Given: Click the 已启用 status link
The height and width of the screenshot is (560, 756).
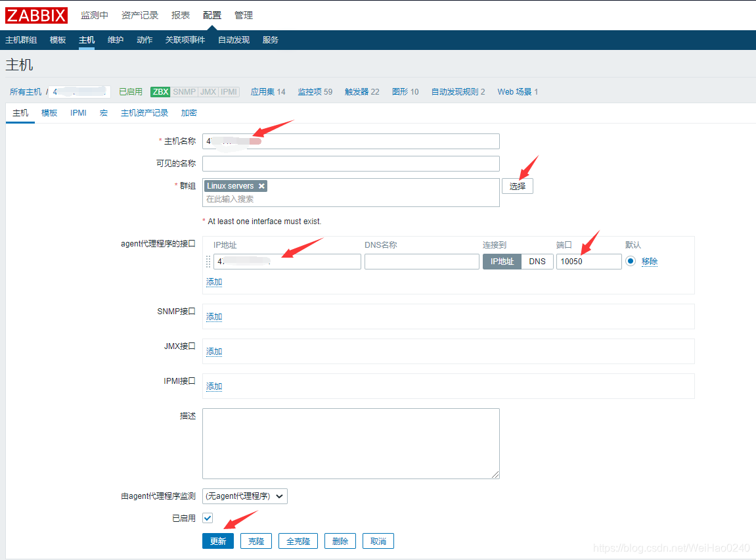Looking at the screenshot, I should 131,91.
